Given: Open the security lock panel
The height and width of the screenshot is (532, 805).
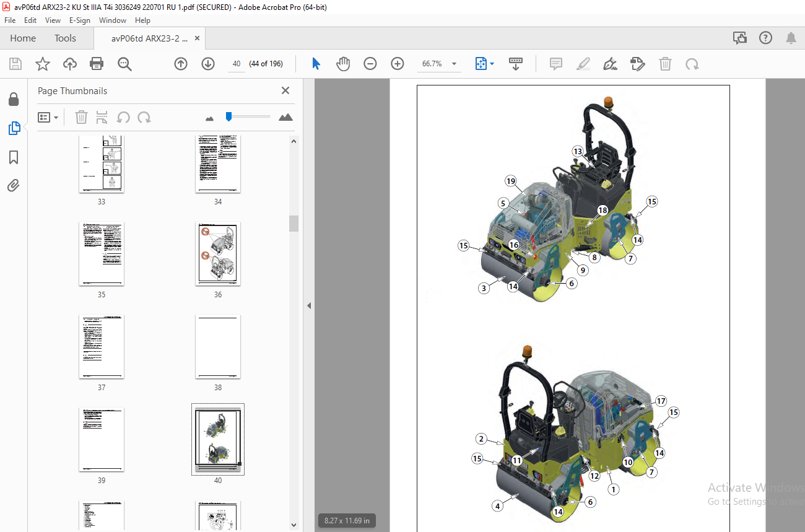Looking at the screenshot, I should pos(14,100).
